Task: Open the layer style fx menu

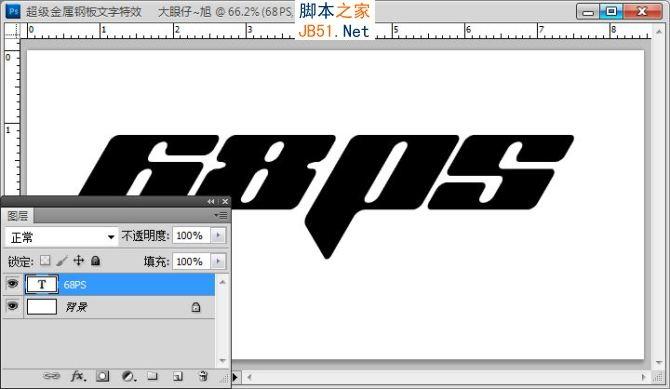Action: point(78,376)
